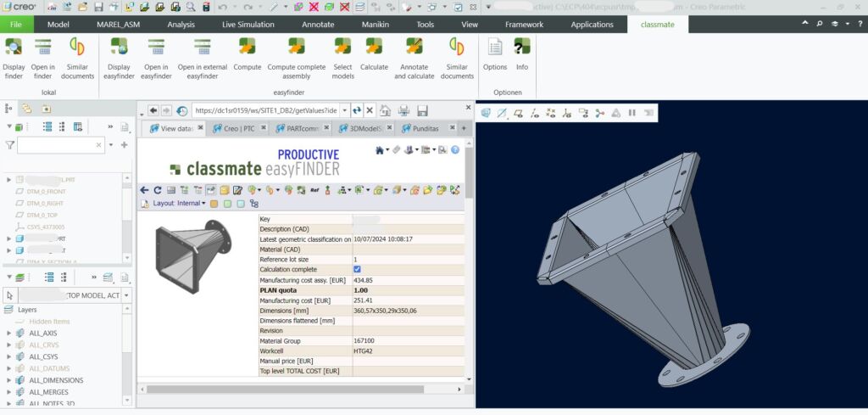Open the classmate Options icon
The width and height of the screenshot is (868, 415).
click(x=494, y=46)
